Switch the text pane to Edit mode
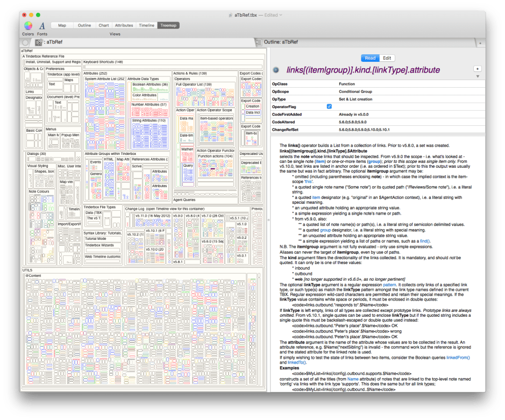 (x=387, y=58)
